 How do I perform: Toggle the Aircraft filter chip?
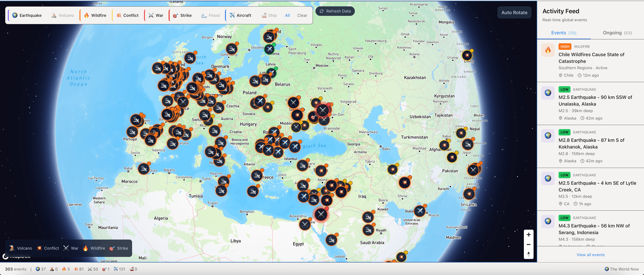(240, 15)
